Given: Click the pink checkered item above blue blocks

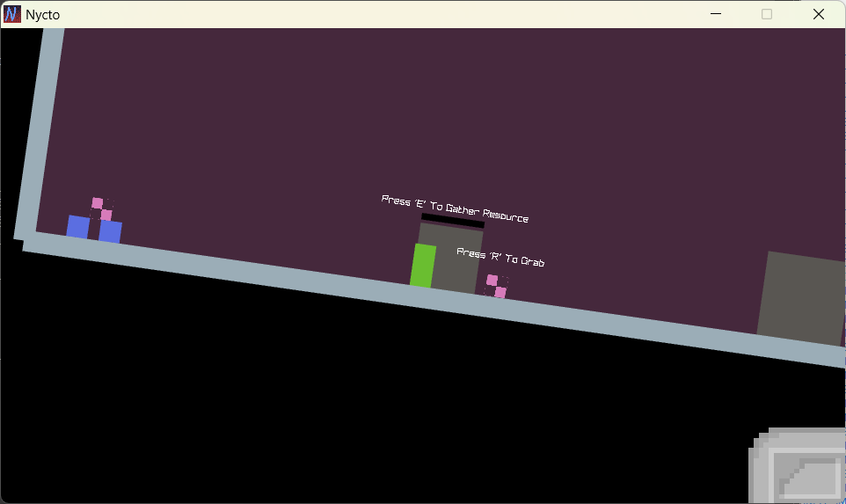Looking at the screenshot, I should (101, 208).
